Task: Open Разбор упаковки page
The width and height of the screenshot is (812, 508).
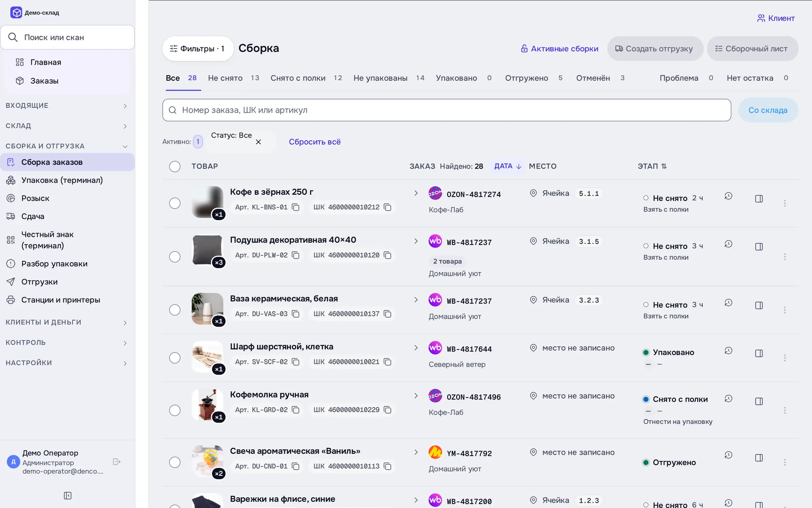Action: (67, 264)
